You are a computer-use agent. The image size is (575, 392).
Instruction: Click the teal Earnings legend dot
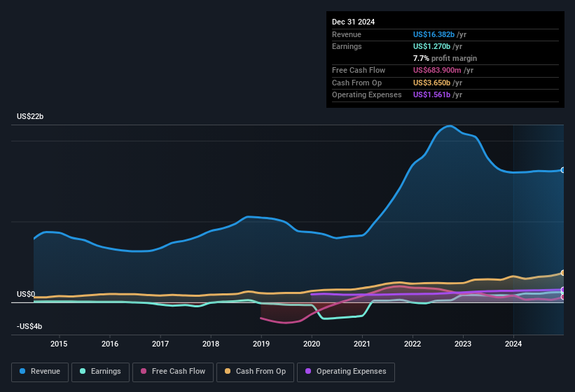(x=83, y=371)
